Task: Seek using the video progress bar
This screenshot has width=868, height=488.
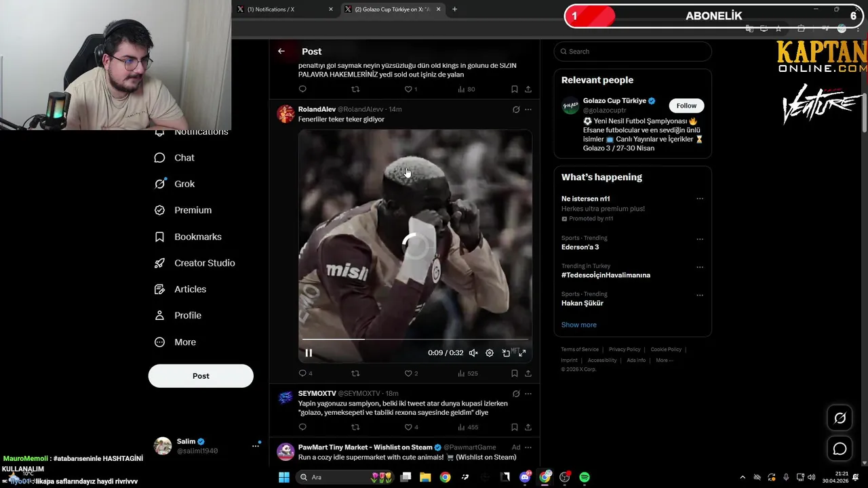Action: click(x=415, y=339)
